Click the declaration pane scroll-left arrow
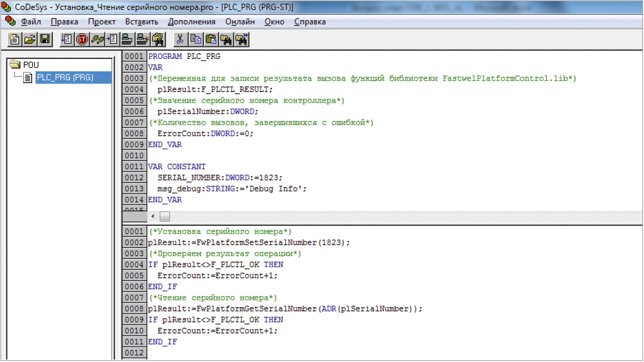 coord(153,216)
